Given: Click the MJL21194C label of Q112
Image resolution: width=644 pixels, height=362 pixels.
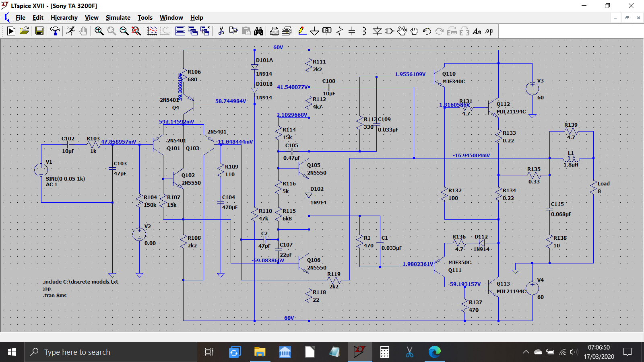Looking at the screenshot, I should pos(511,111).
